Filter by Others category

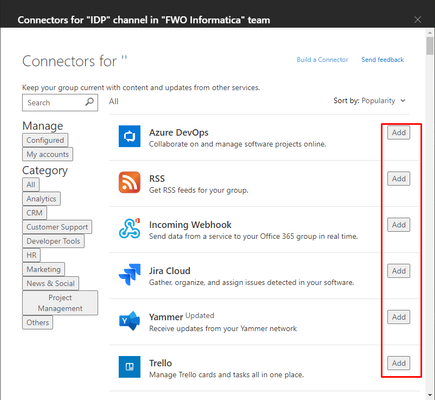pyautogui.click(x=38, y=323)
